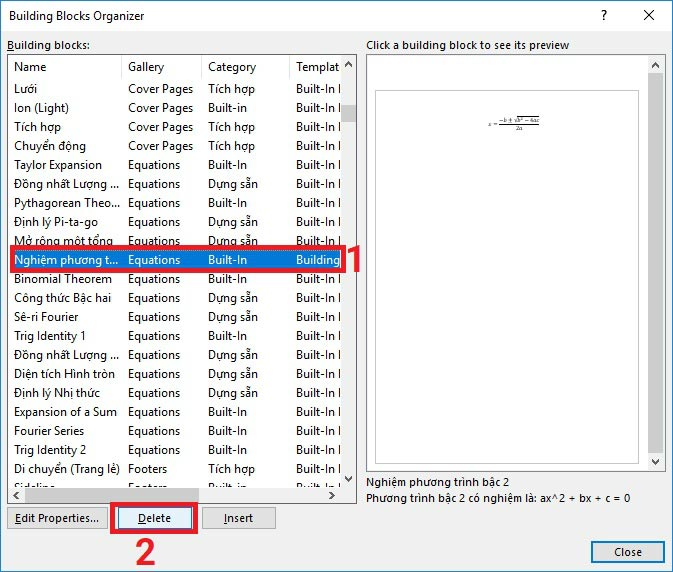Select the Binomial Theorem entry
Screen dimensions: 673x572
(x=62, y=279)
